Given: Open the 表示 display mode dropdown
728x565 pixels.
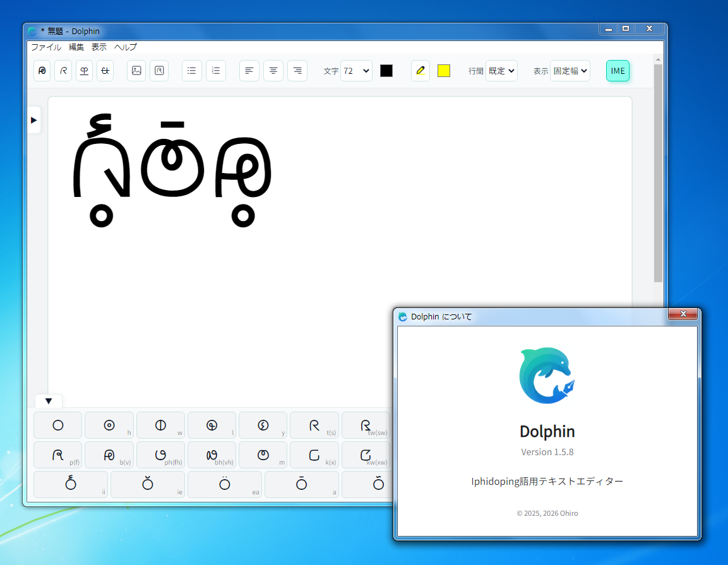Looking at the screenshot, I should (x=570, y=71).
